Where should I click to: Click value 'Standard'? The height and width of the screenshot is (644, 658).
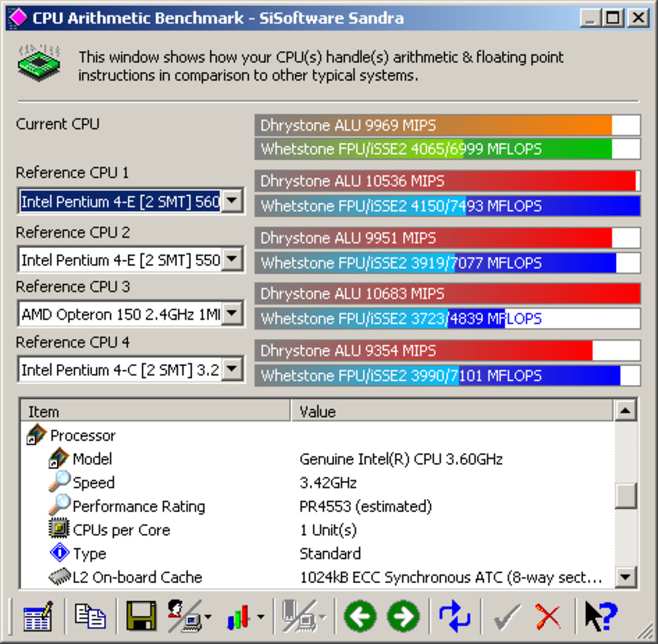[x=330, y=554]
